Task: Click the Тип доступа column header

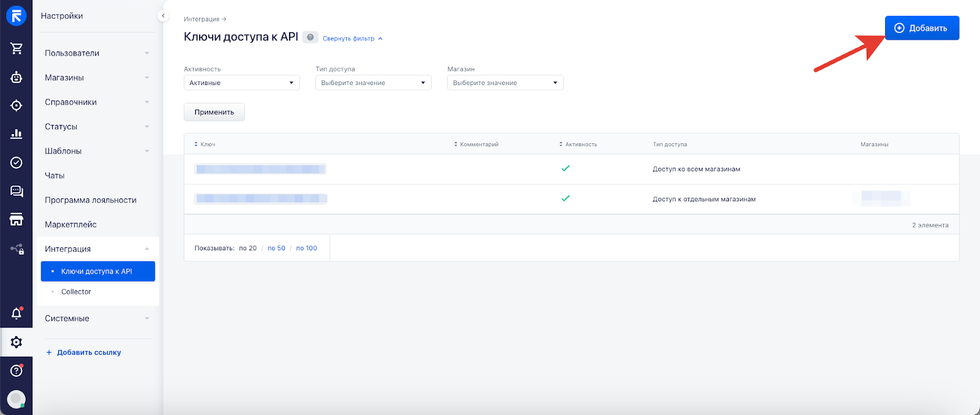Action: pos(670,144)
